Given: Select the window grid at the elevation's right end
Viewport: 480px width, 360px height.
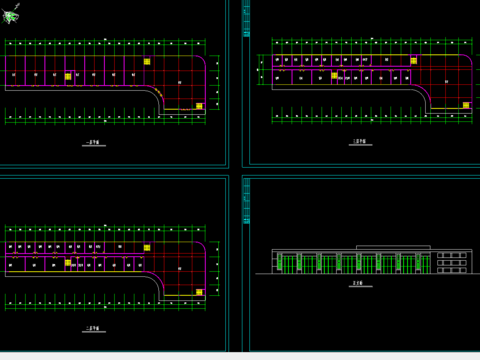Looking at the screenshot, I should (x=452, y=263).
